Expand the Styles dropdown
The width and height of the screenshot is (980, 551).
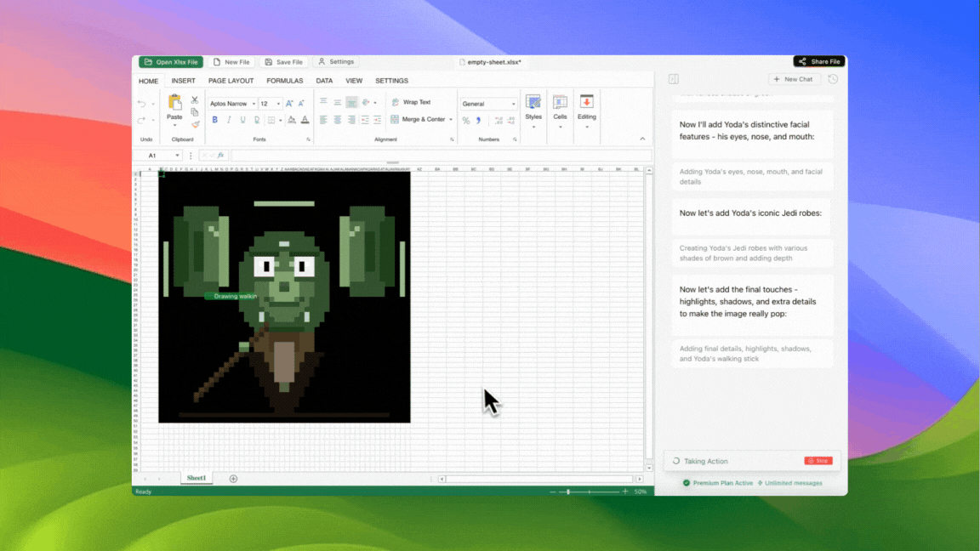[x=533, y=127]
